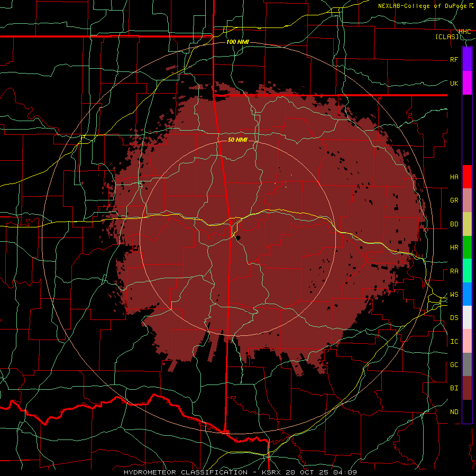
Task: Click the WS blue legend swatch
Action: [x=467, y=294]
